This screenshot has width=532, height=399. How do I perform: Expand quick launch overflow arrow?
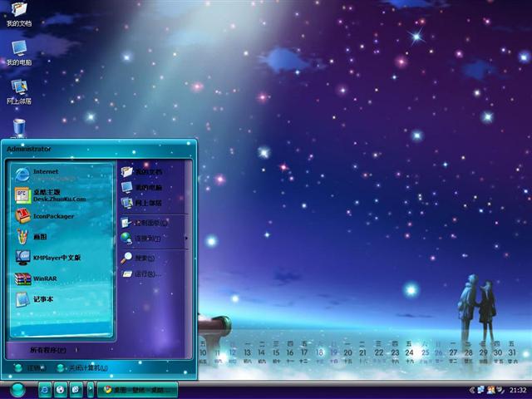pos(91,390)
